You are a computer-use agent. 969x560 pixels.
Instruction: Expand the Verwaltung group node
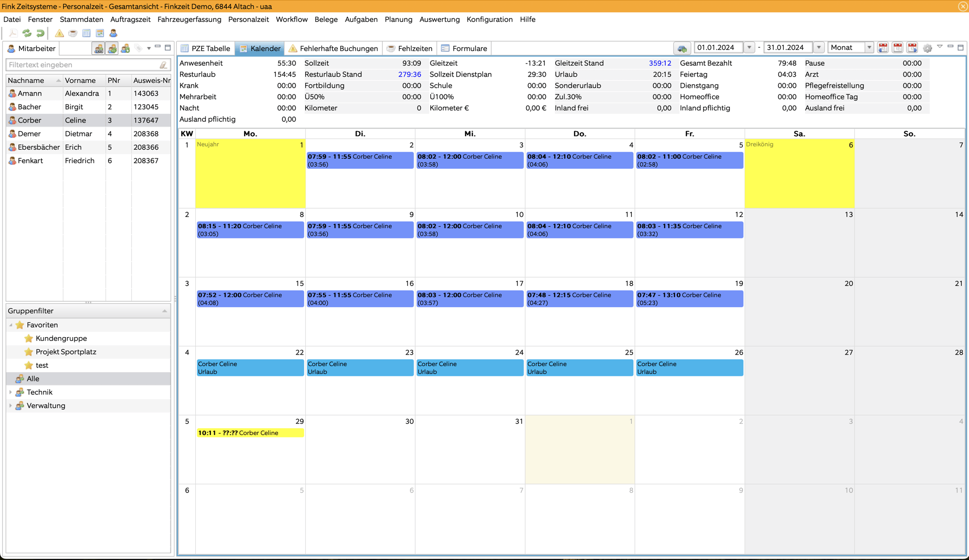[x=11, y=406]
